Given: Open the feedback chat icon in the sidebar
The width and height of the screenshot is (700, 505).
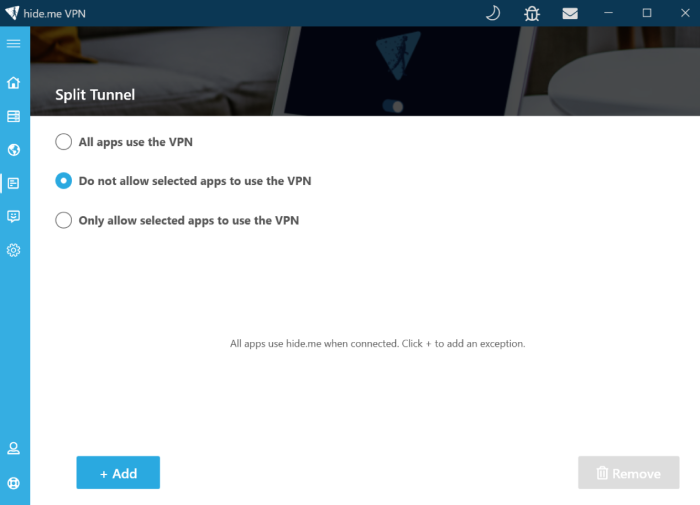Looking at the screenshot, I should tap(13, 217).
